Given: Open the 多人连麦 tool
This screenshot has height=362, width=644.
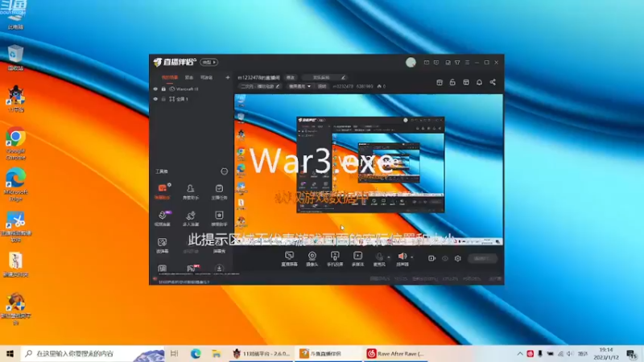Looking at the screenshot, I should coord(191,218).
